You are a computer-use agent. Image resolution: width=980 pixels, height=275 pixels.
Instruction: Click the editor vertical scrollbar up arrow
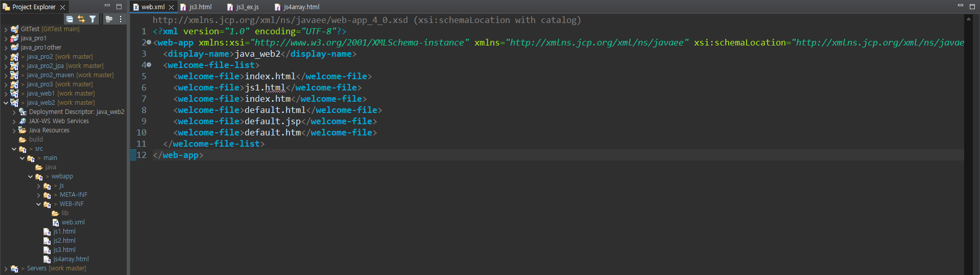[968, 18]
